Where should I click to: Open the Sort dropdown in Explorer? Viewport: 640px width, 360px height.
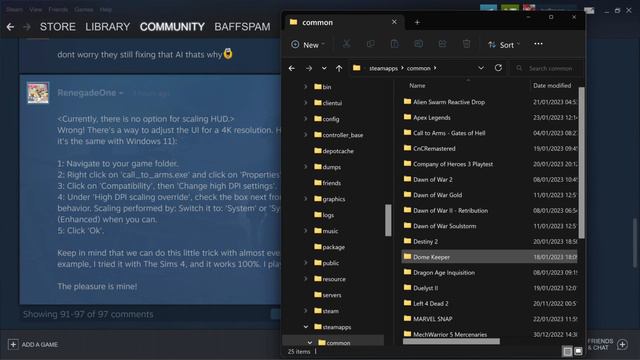[504, 44]
